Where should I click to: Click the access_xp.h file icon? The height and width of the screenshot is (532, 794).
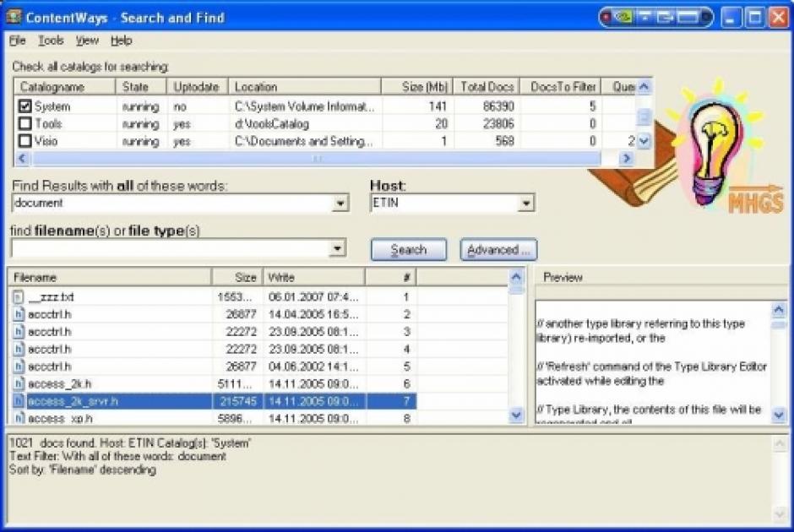pos(19,418)
